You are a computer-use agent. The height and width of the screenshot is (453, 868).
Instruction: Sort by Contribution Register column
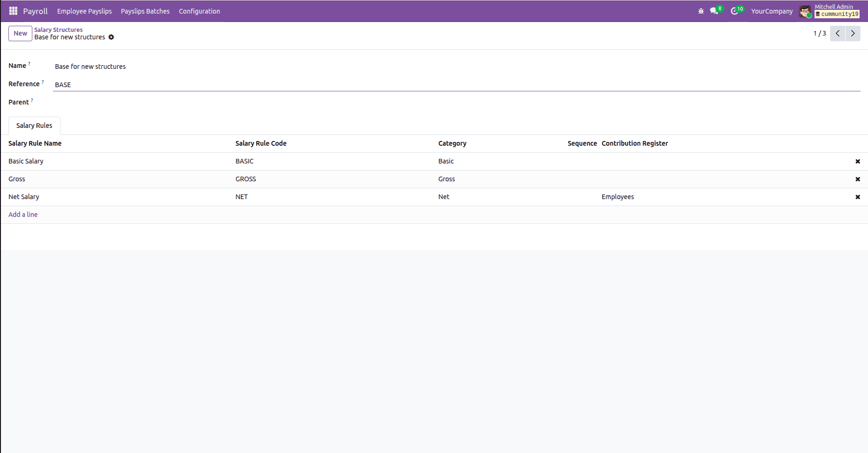tap(635, 143)
